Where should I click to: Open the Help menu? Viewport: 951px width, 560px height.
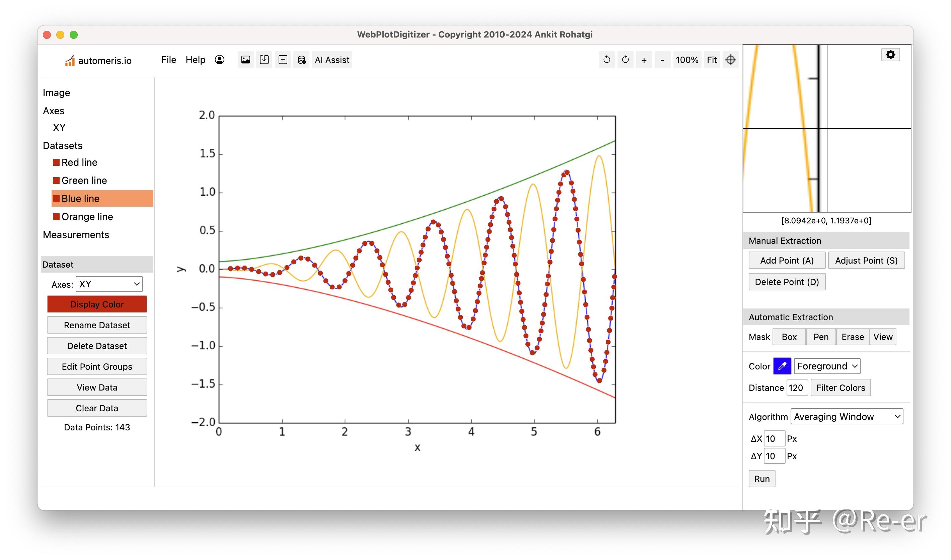(195, 60)
